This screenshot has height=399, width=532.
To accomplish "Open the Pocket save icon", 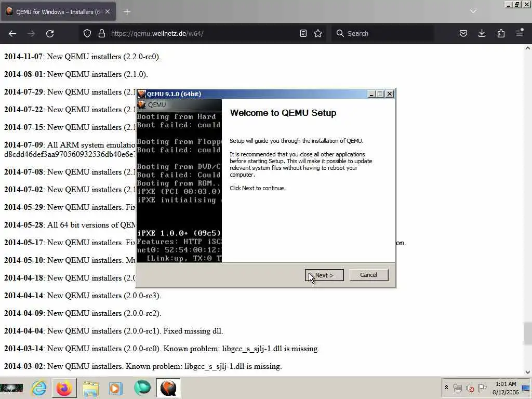I will coord(463,34).
